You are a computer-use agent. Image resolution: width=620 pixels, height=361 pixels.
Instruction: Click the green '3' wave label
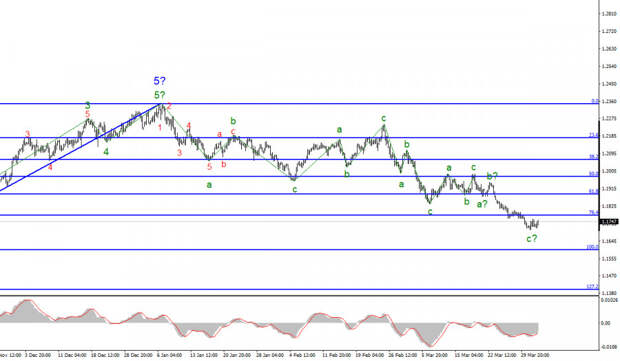tap(88, 105)
